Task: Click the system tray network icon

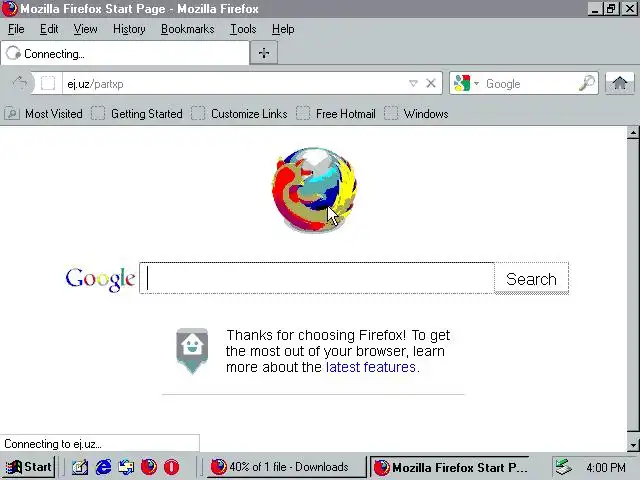Action: pos(564,467)
